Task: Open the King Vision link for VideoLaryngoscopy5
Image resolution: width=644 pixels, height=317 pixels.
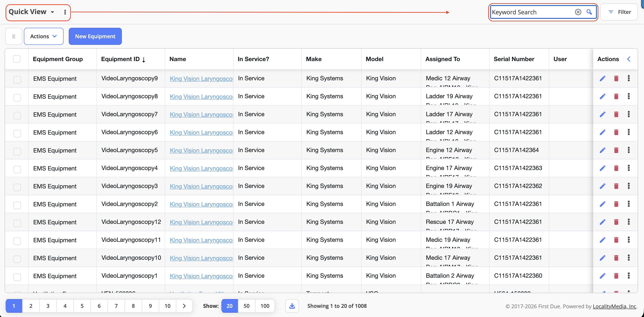Action: 201,150
